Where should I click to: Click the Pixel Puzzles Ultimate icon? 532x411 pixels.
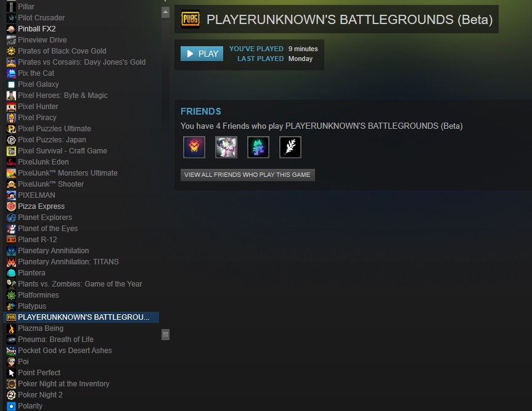tap(11, 129)
